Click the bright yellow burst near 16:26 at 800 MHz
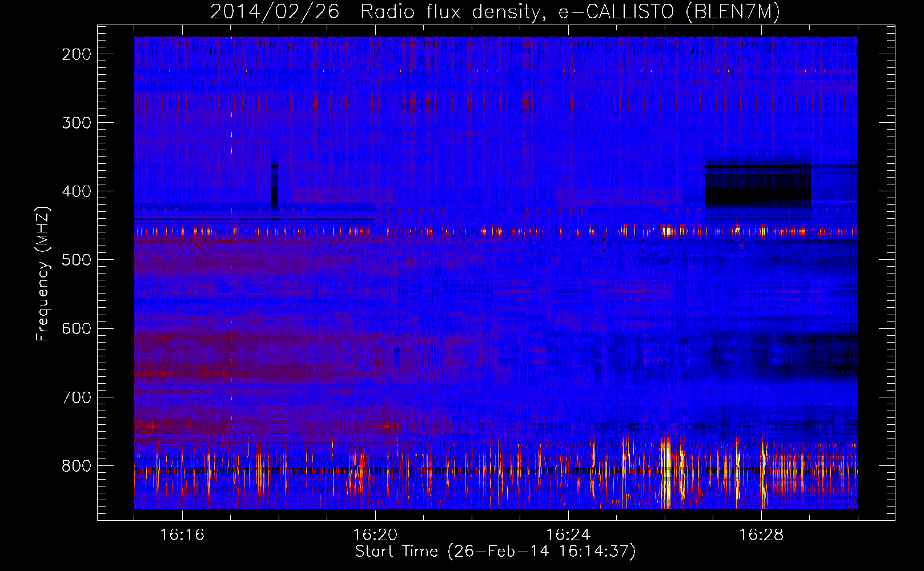The width and height of the screenshot is (924, 571). pyautogui.click(x=665, y=473)
